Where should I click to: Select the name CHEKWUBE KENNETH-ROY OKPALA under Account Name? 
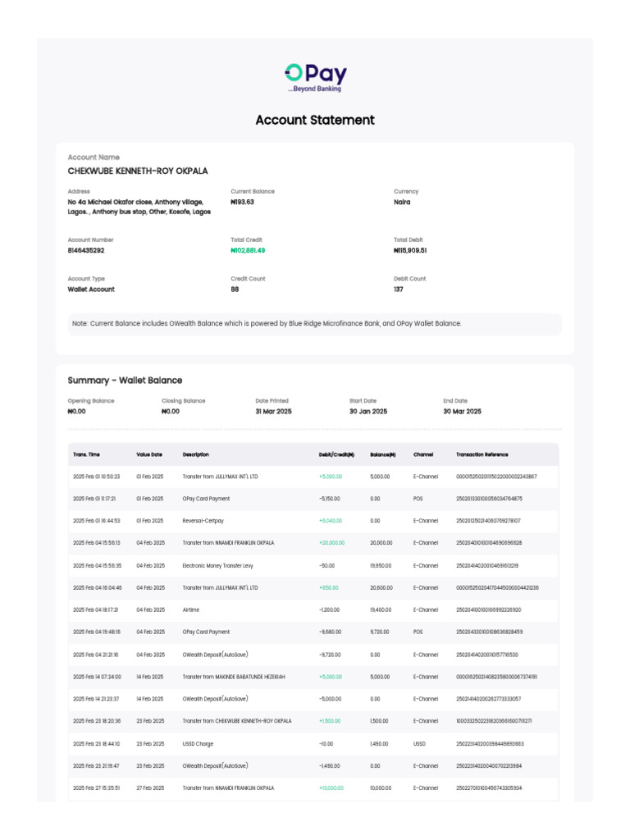(x=138, y=171)
